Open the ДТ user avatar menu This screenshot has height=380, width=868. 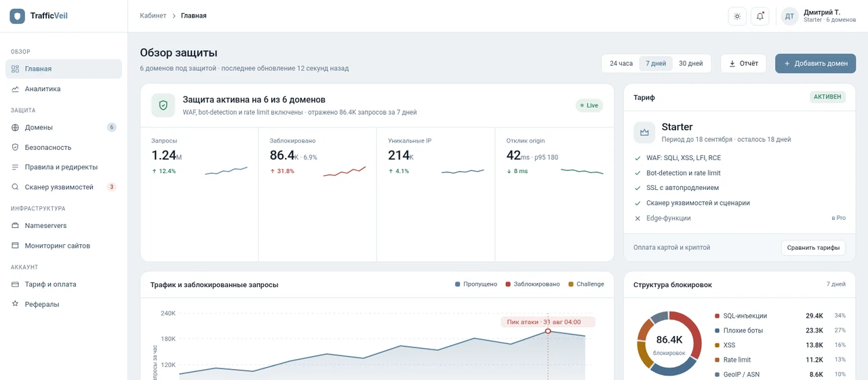pyautogui.click(x=789, y=16)
